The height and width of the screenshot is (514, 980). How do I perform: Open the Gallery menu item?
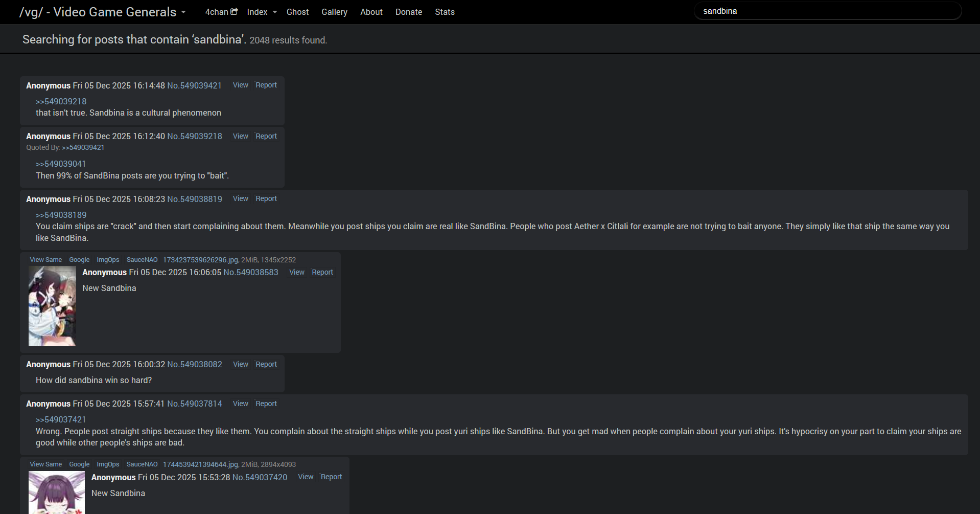(334, 12)
